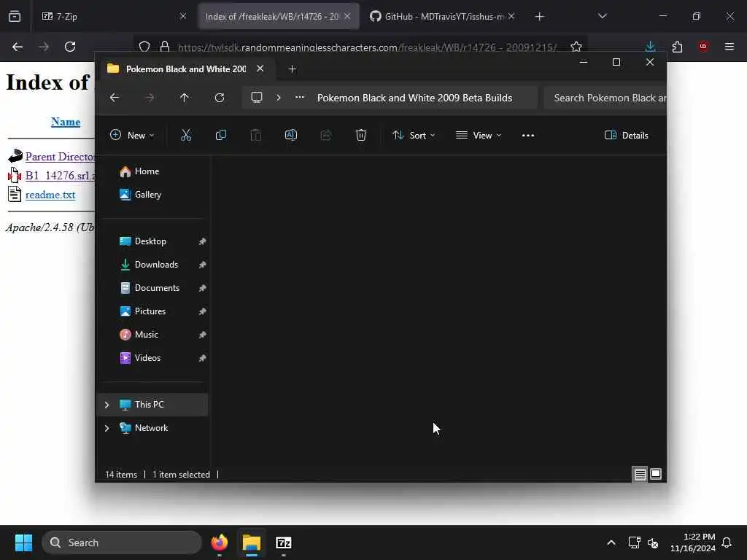This screenshot has height=560, width=747.
Task: Switch to large thumbnails view in status bar
Action: [656, 474]
